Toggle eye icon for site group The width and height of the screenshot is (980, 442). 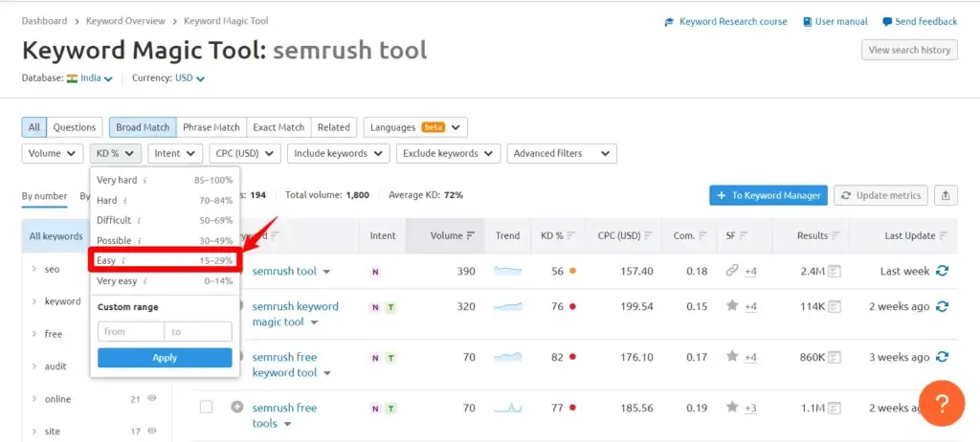(151, 431)
